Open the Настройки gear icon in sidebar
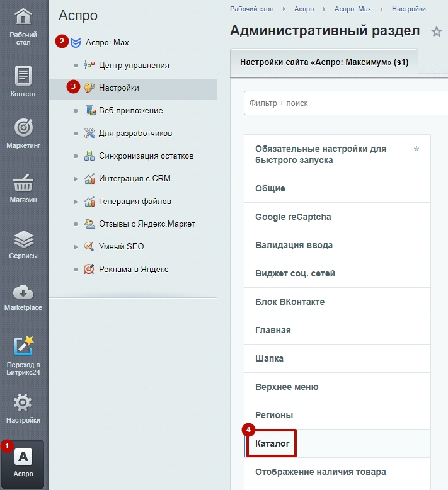The width and height of the screenshot is (448, 490). click(23, 402)
